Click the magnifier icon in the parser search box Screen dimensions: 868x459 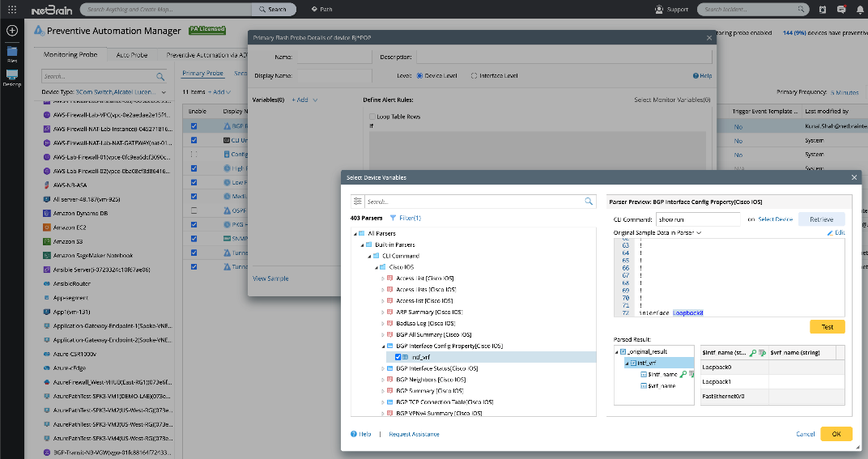(589, 202)
